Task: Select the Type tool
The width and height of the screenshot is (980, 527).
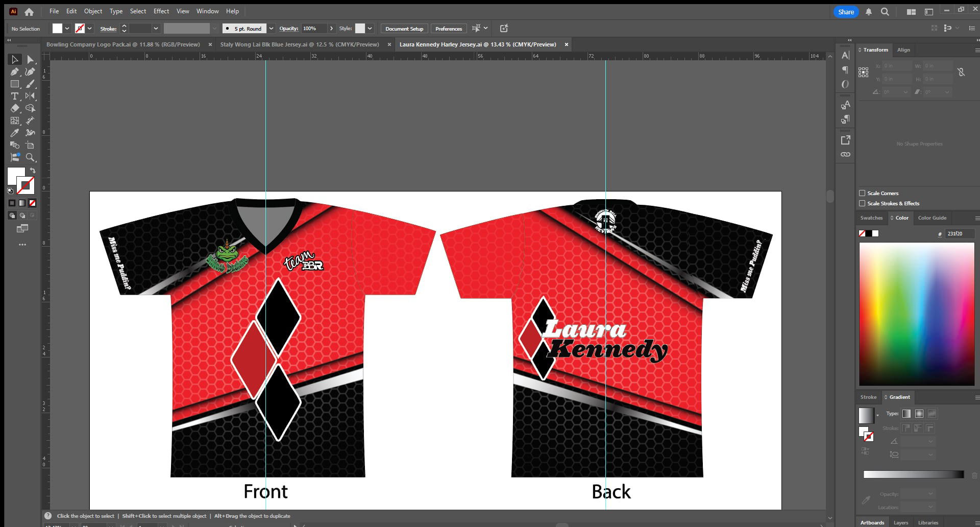Action: click(15, 96)
